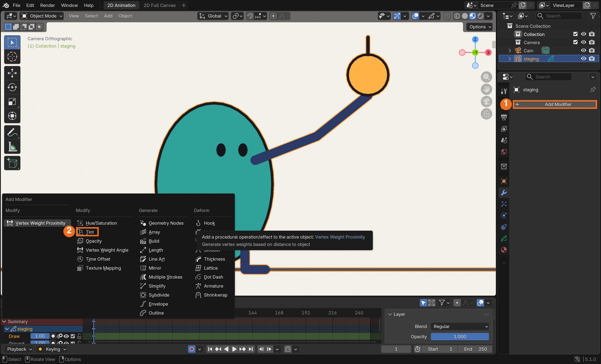Choose Tint from the Add Modifier menu

[x=87, y=232]
